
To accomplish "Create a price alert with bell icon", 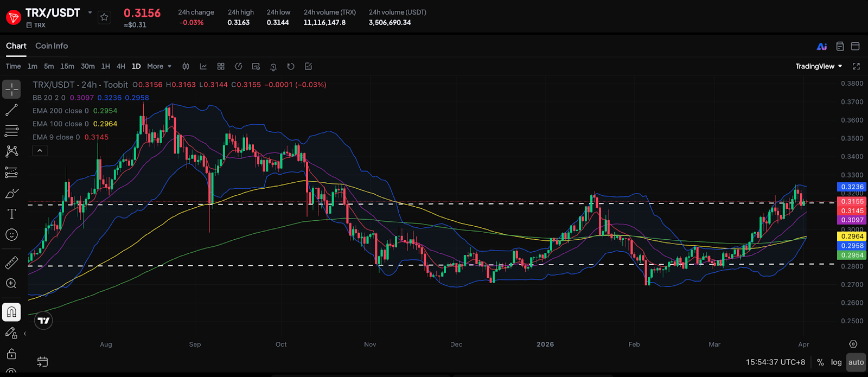I will (x=273, y=67).
